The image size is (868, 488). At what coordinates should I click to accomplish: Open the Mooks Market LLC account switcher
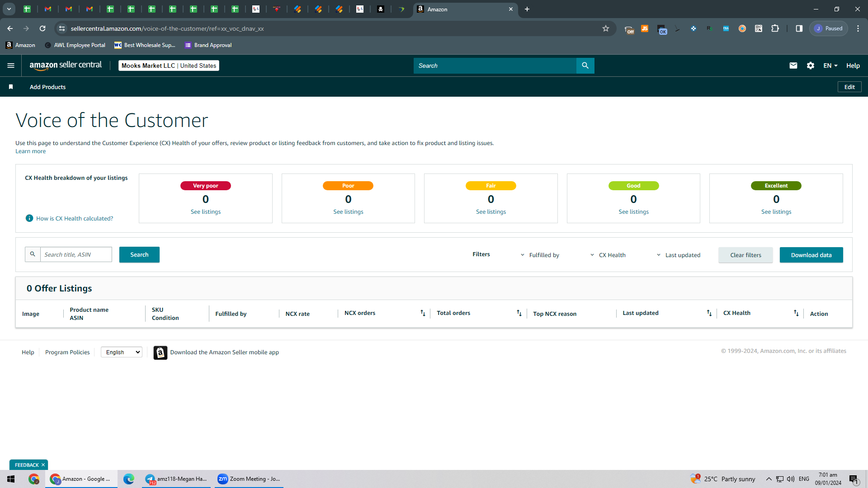point(169,66)
